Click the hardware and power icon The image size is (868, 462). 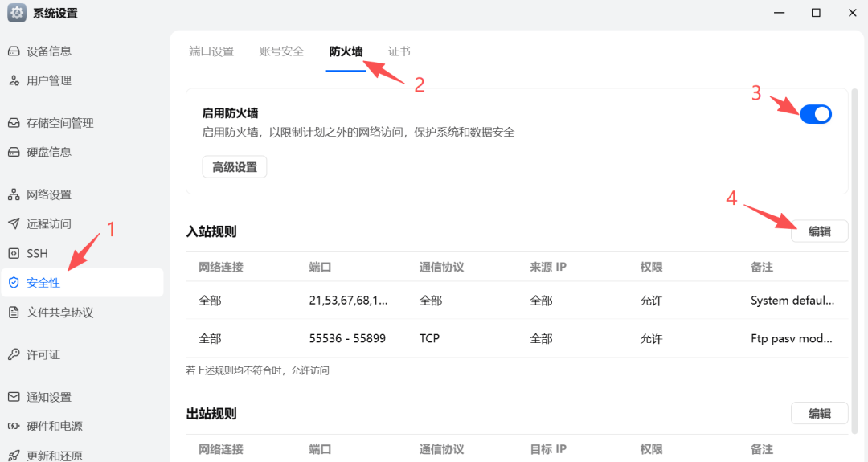point(14,426)
